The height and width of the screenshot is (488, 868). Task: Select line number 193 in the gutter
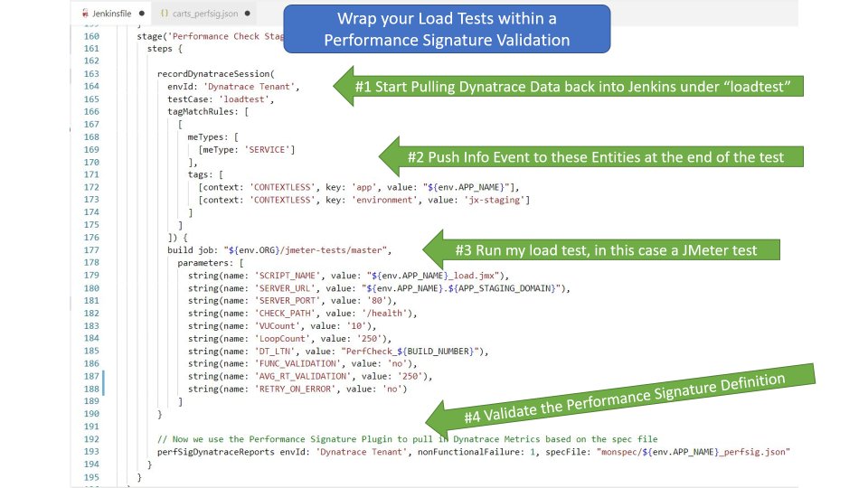[x=91, y=452]
